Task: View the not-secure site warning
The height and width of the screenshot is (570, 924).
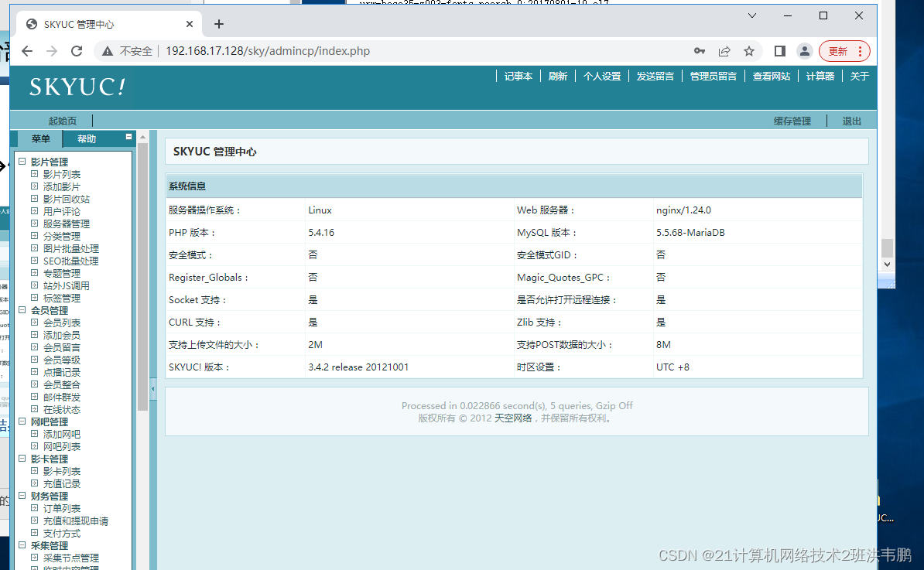Action: (127, 51)
